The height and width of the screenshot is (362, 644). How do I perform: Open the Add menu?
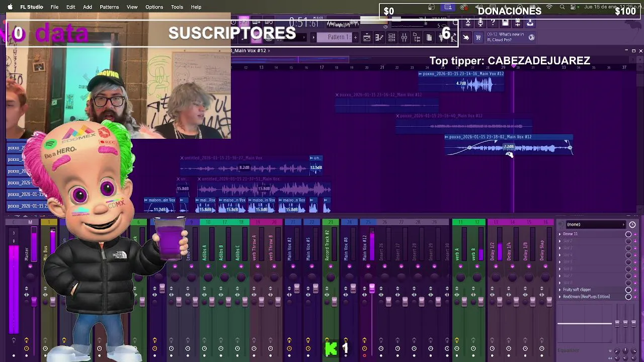tap(88, 7)
